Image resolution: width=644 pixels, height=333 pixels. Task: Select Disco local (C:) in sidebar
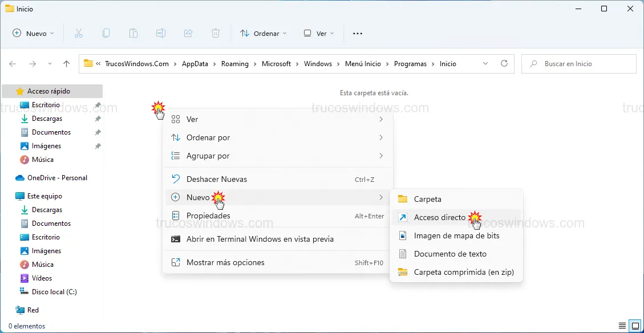pos(54,292)
